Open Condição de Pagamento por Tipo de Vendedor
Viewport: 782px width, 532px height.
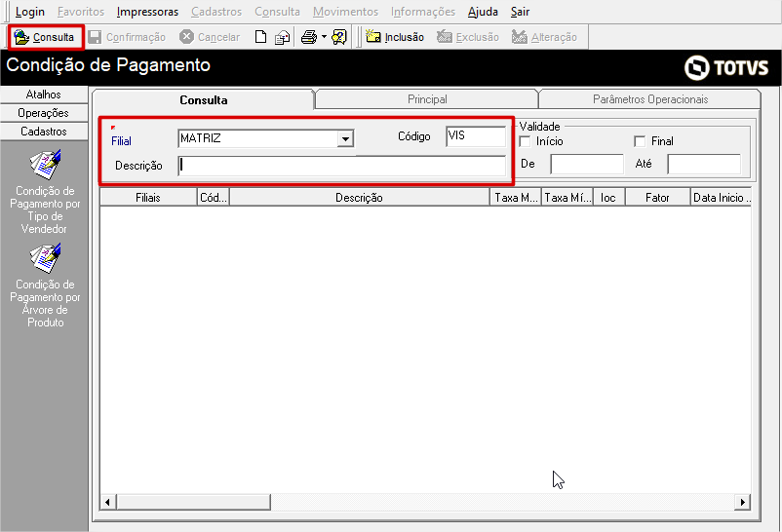[x=45, y=192]
